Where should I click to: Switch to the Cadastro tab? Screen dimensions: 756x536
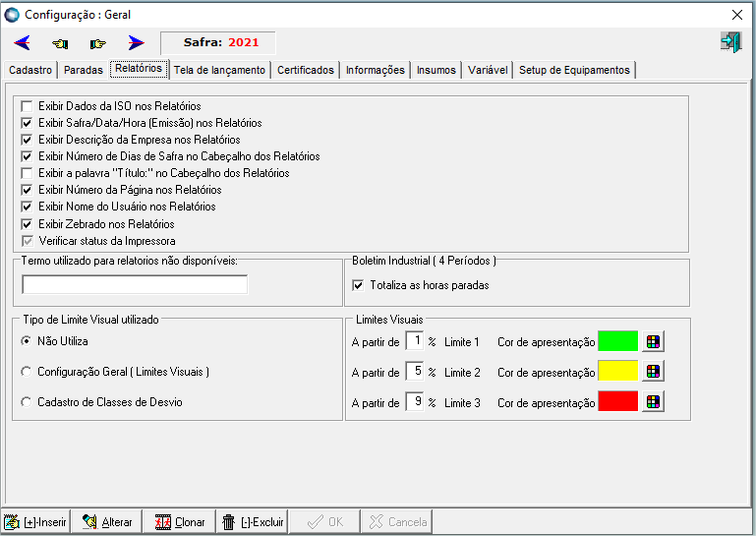[x=30, y=70]
